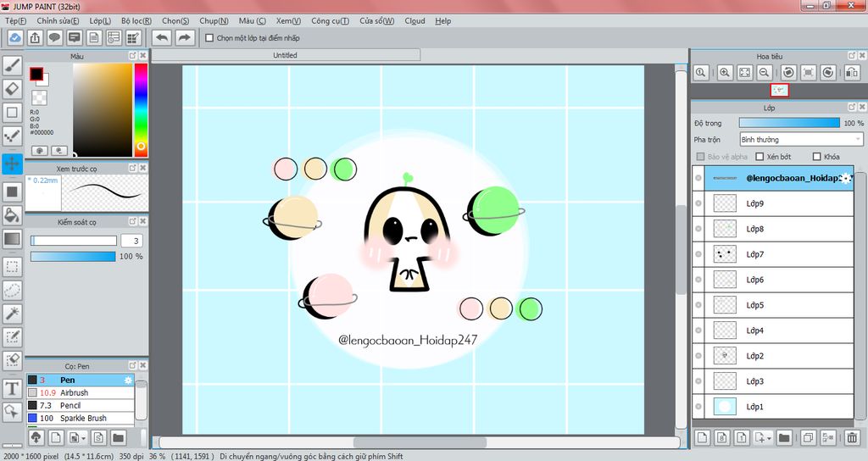Viewport: 868px width, 461px height.
Task: Toggle visibility of layer Lớp2
Action: [698, 356]
